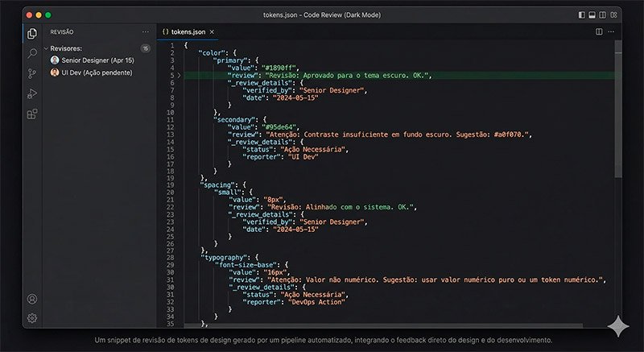
Task: Click the Senior Designer avatar icon
Action: (x=55, y=60)
